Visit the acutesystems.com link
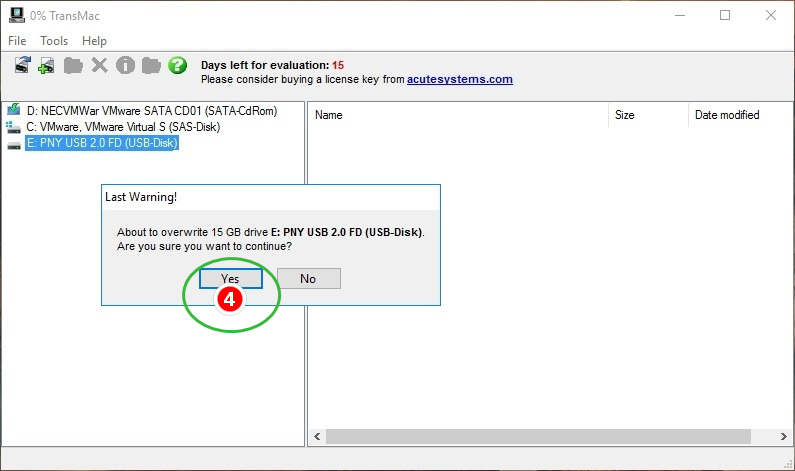 click(459, 79)
